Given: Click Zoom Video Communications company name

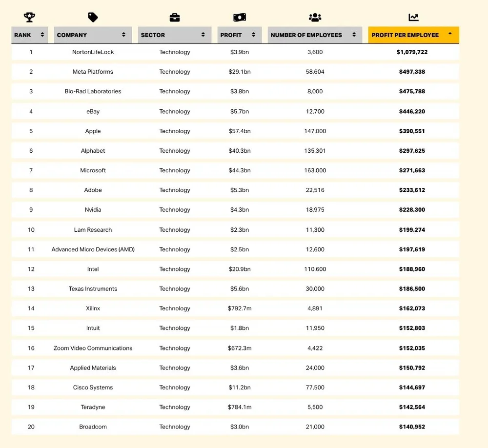Looking at the screenshot, I should (x=93, y=348).
